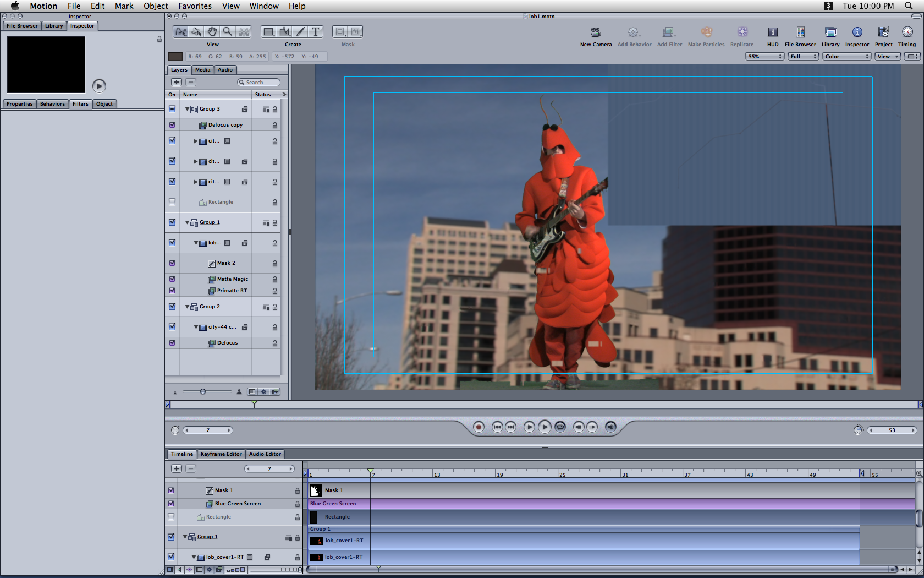Disable the Defocus copy layer checkbox
This screenshot has width=924, height=578.
point(172,125)
